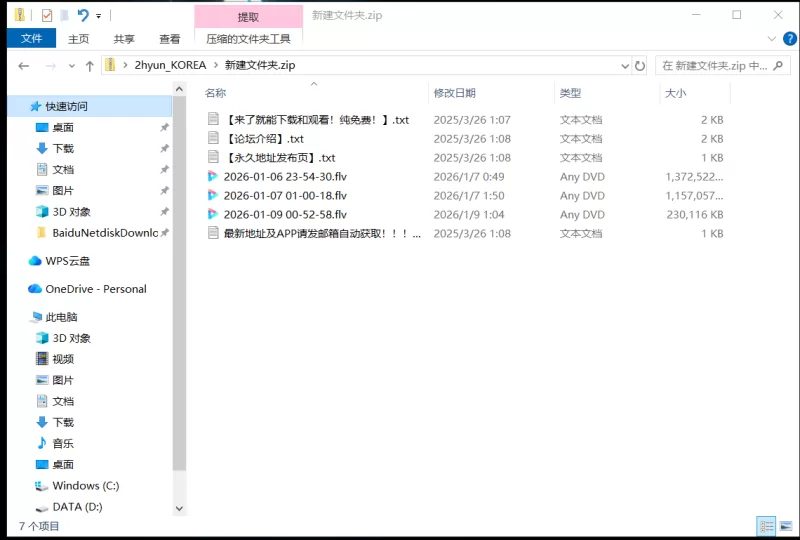Image resolution: width=800 pixels, height=540 pixels.
Task: Sort by the 类型 column header
Action: point(570,93)
